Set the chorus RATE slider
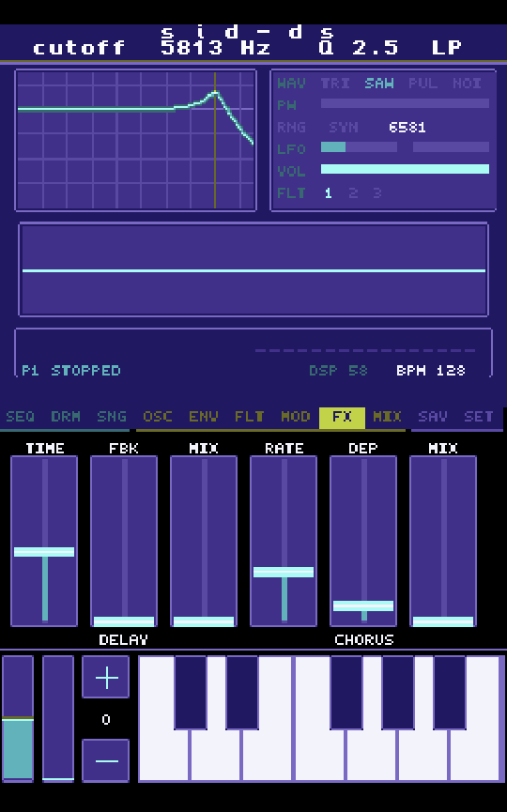This screenshot has height=812, width=507. 284,541
